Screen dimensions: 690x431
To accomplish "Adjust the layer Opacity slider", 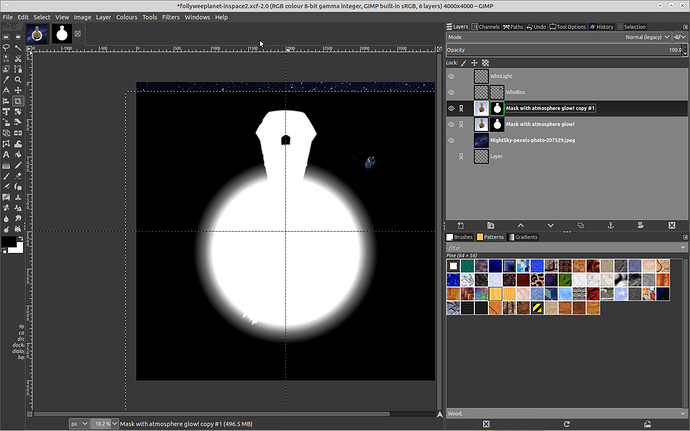I will 564,50.
